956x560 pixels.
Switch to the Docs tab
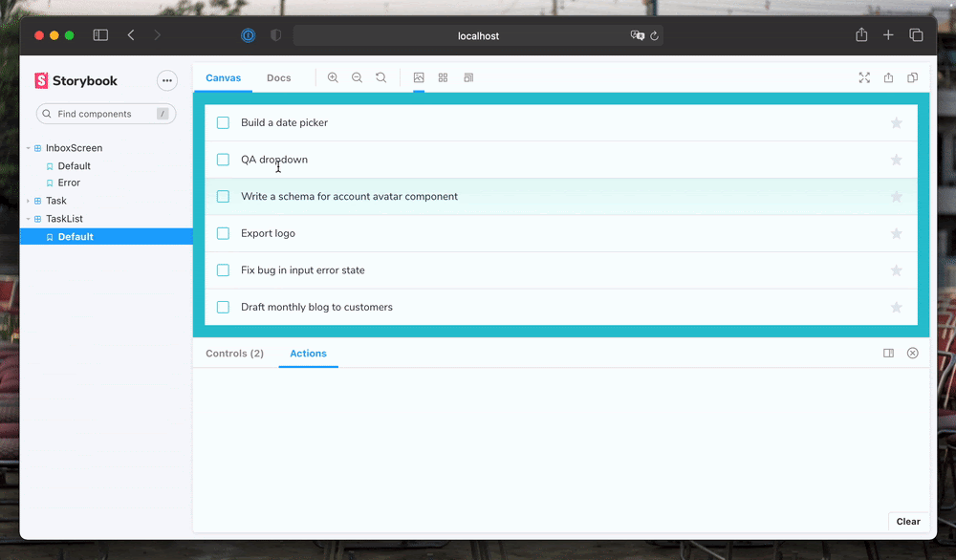[x=278, y=78]
